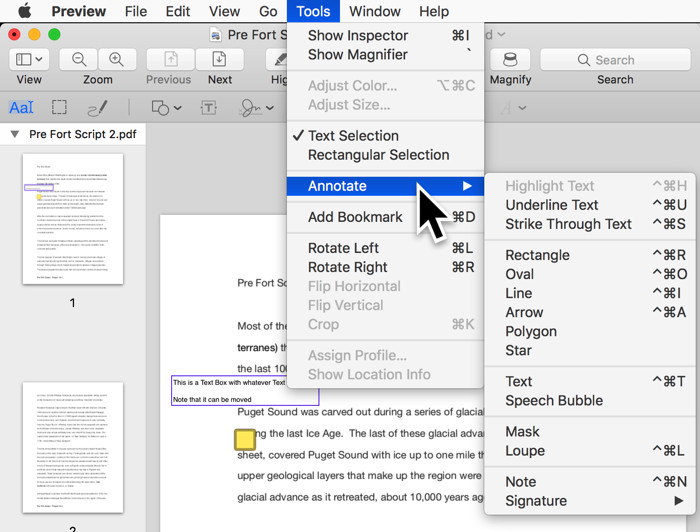Add a Line annotation
Screen dimensions: 700x532
point(590,293)
